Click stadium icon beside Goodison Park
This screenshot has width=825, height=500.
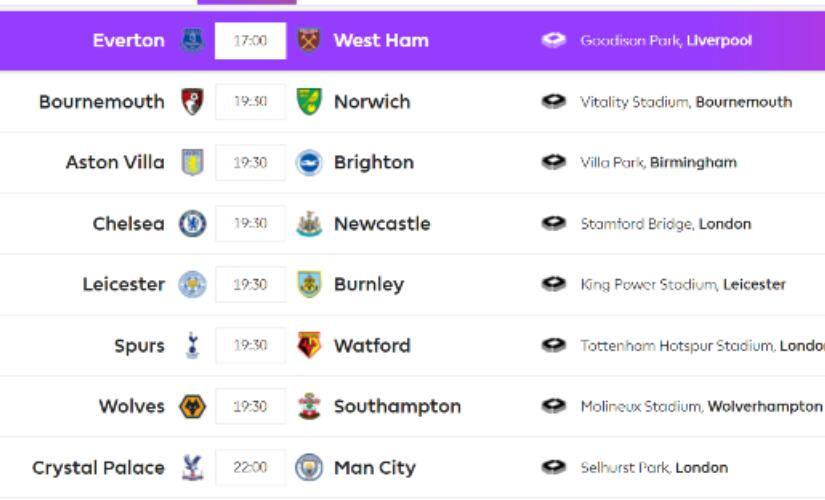(553, 41)
